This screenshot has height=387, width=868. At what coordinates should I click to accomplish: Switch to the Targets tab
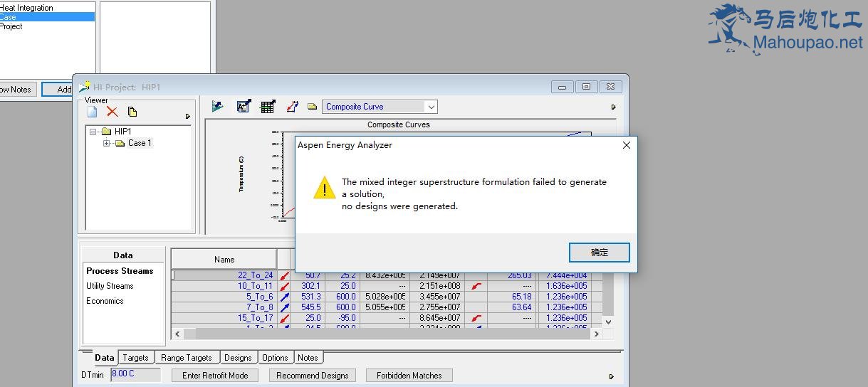(135, 358)
